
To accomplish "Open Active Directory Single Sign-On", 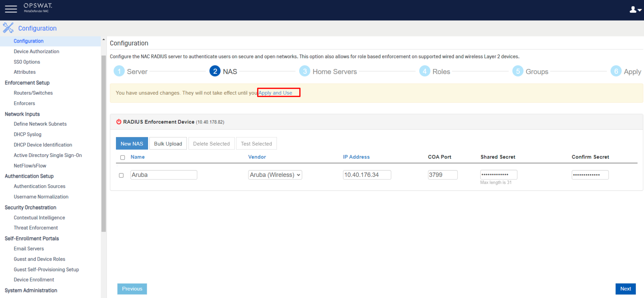I will [48, 155].
